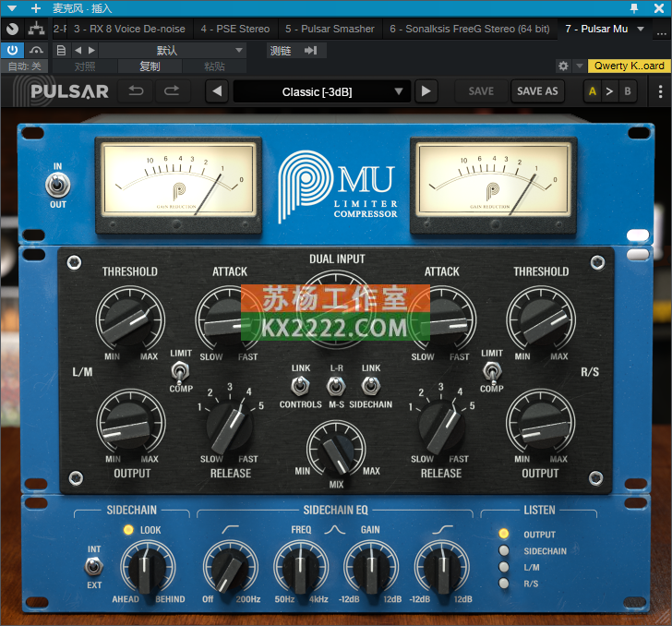This screenshot has height=626, width=672.
Task: Open the window menu triangle
Action: pos(12,8)
